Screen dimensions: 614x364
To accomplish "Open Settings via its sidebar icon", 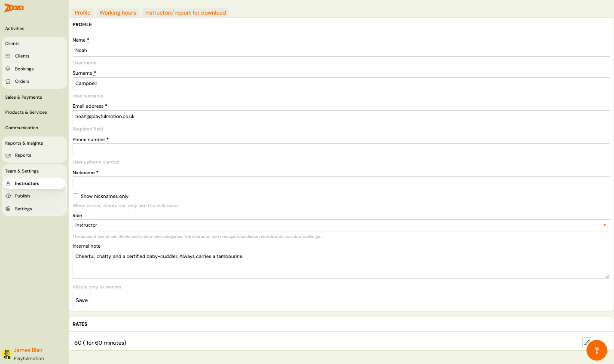I will (x=8, y=209).
